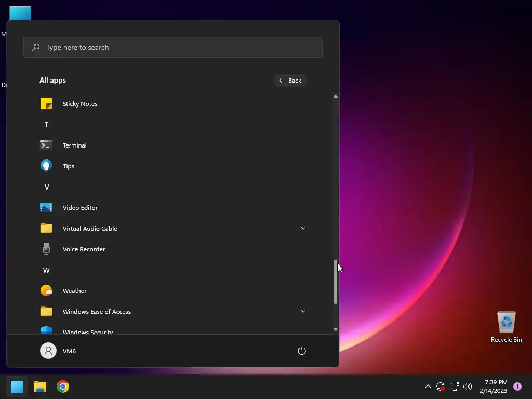Open the volume speaker tray icon
This screenshot has width=532, height=399.
468,387
